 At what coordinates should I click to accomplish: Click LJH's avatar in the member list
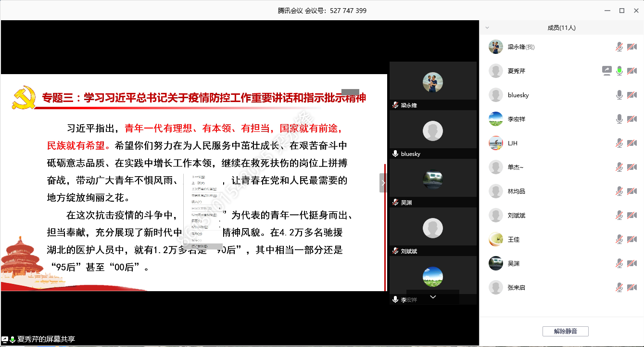click(496, 143)
